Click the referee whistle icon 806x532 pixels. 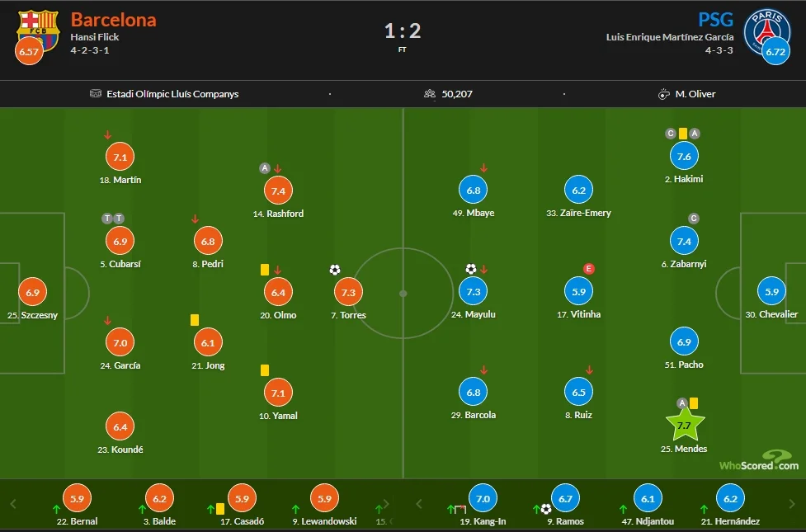(663, 94)
